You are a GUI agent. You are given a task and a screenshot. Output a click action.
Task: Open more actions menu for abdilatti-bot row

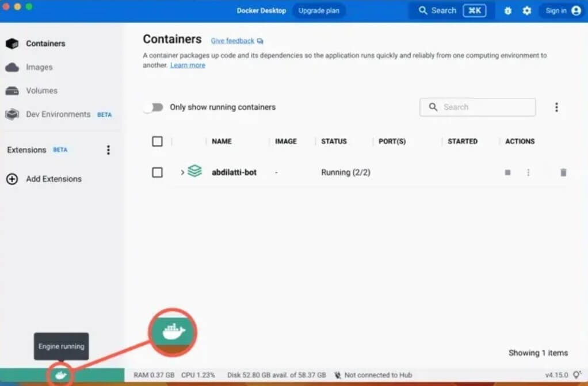click(528, 173)
